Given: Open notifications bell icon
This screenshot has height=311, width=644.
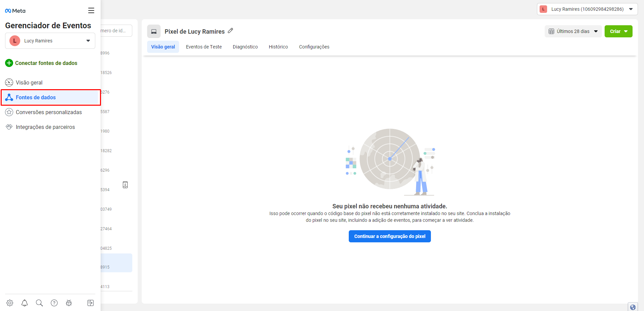Looking at the screenshot, I should coord(25,303).
